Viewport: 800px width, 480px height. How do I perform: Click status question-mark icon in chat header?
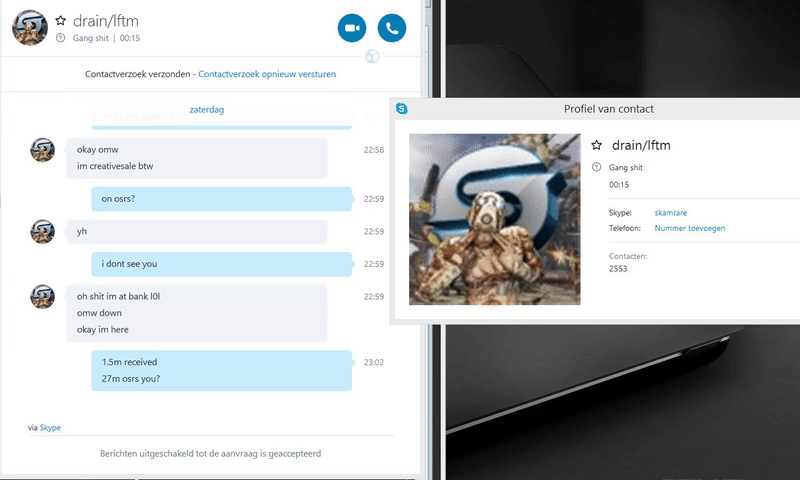pyautogui.click(x=61, y=38)
